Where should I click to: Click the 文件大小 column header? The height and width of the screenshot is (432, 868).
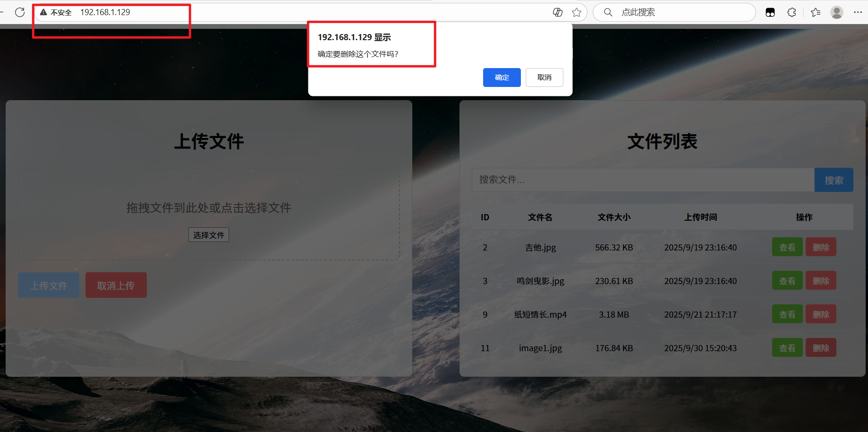(614, 217)
